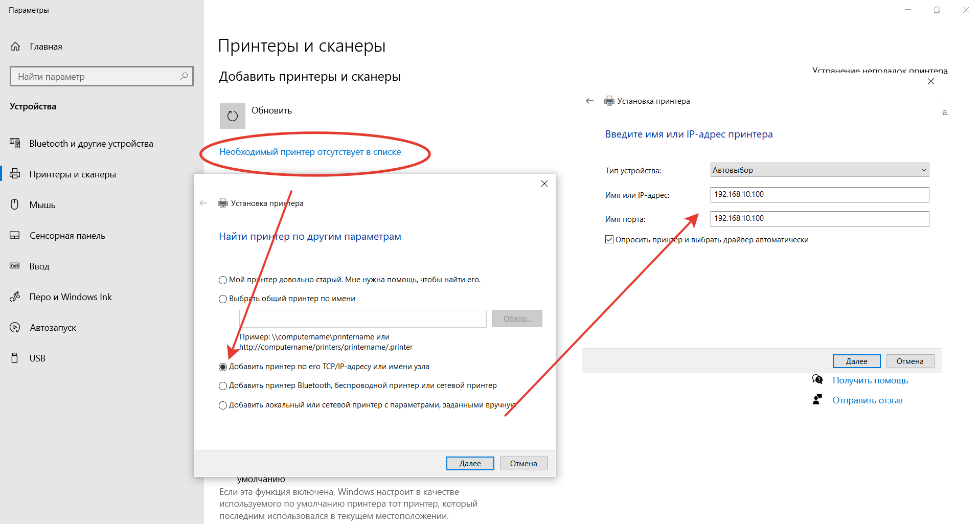Choose the add Bluetooth or wireless printer option
The width and height of the screenshot is (980, 524).
[223, 386]
